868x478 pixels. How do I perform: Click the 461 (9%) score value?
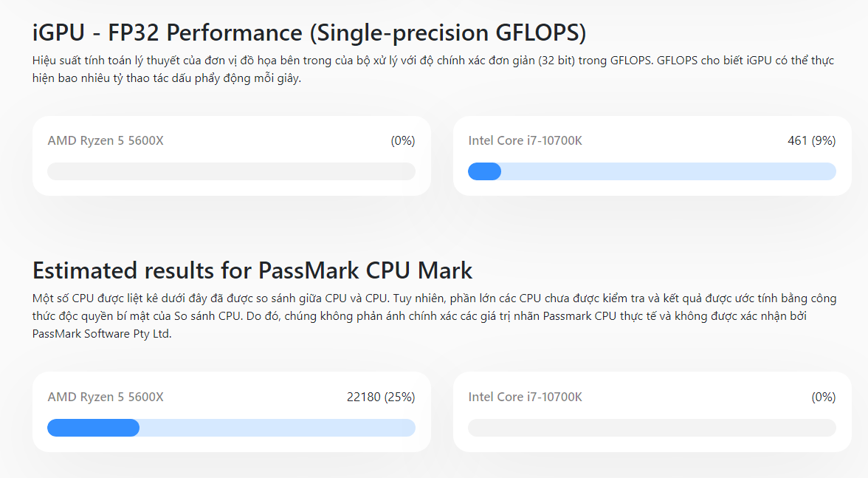(812, 140)
